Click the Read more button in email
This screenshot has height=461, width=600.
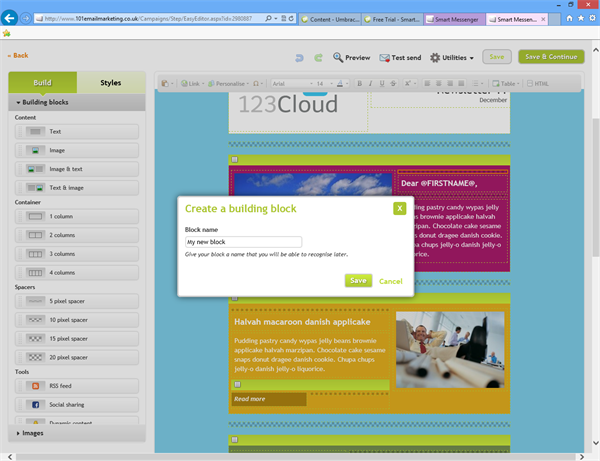click(269, 399)
